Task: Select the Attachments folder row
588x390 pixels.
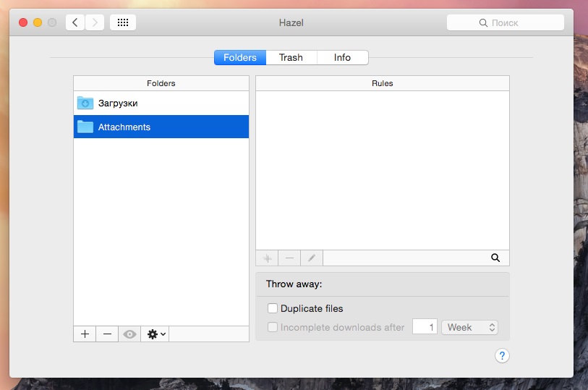Action: [161, 127]
